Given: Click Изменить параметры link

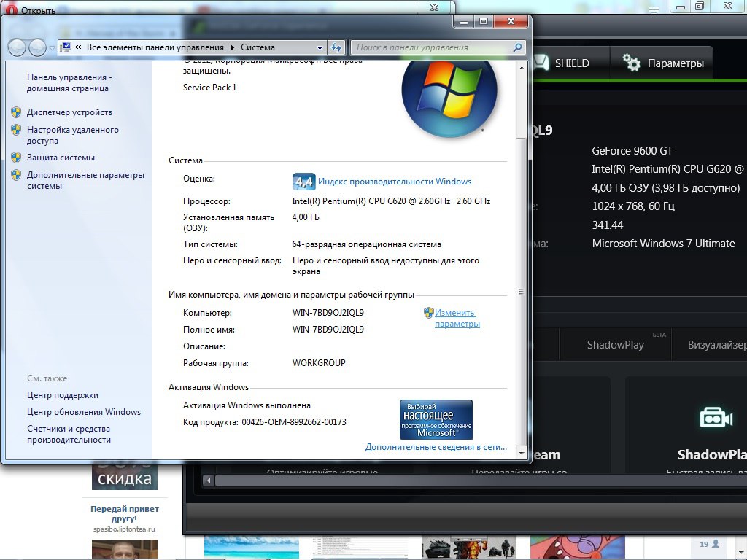Looking at the screenshot, I should 457,318.
